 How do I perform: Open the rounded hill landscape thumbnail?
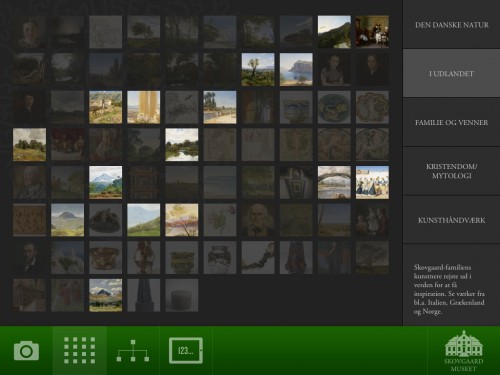pos(68,220)
